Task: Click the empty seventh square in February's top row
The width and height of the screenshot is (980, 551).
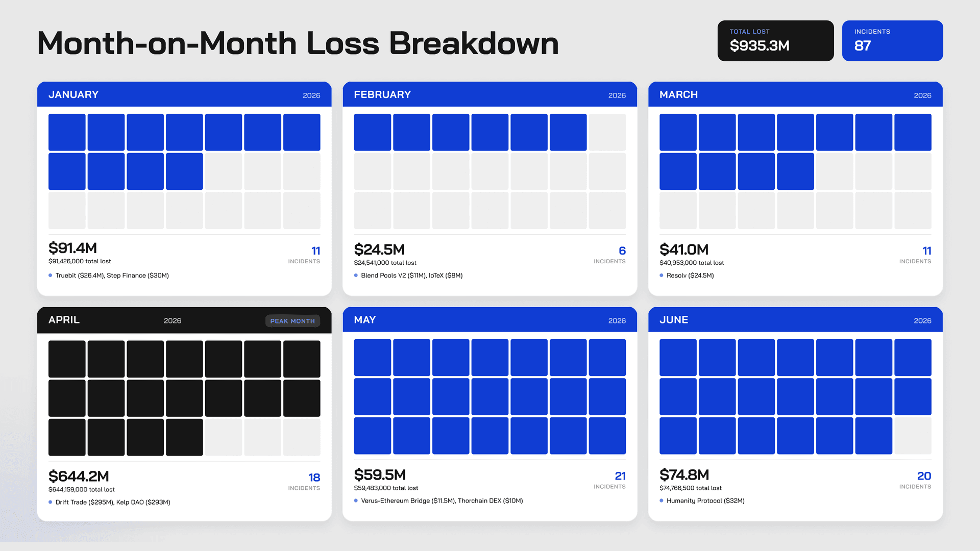Action: point(607,132)
